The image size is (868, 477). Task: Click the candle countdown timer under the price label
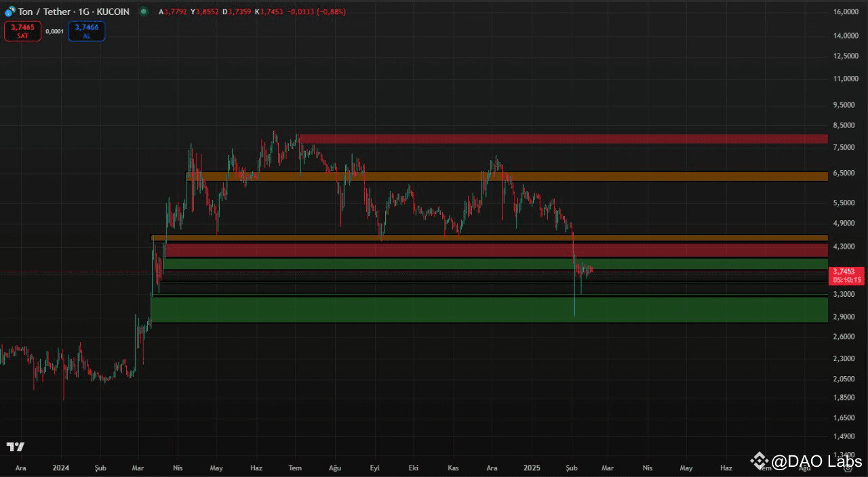(848, 280)
